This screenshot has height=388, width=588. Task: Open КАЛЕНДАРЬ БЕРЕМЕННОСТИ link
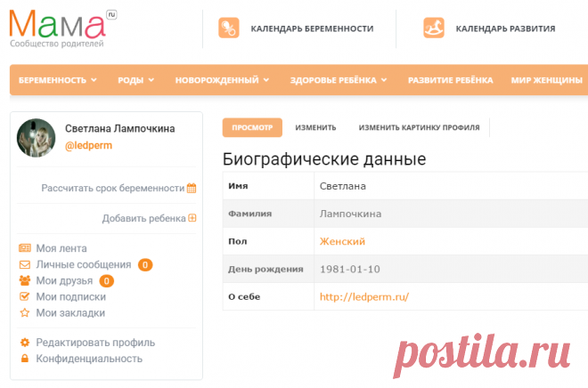point(312,28)
